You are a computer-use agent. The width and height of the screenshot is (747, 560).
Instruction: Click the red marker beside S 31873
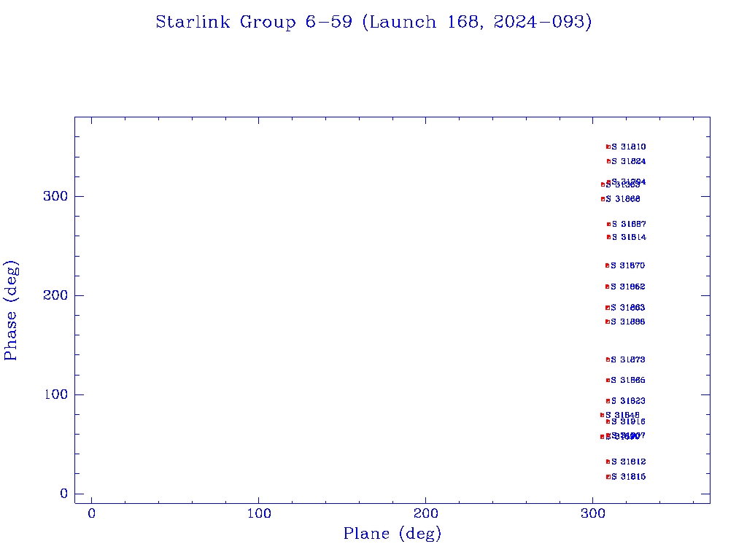click(608, 359)
